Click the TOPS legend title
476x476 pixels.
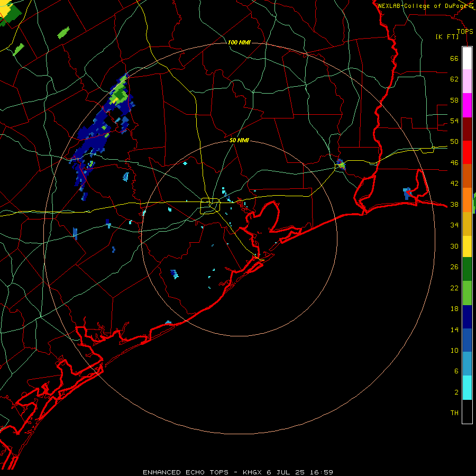point(465,32)
